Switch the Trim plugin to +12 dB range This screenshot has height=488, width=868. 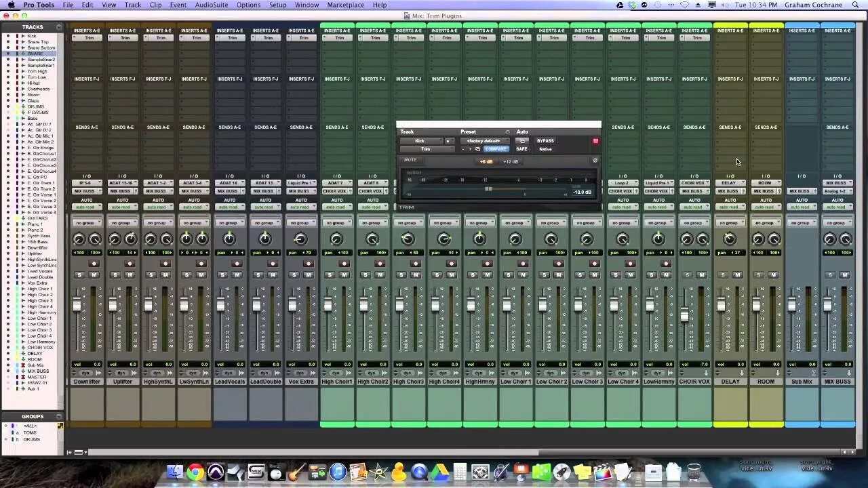(x=511, y=162)
